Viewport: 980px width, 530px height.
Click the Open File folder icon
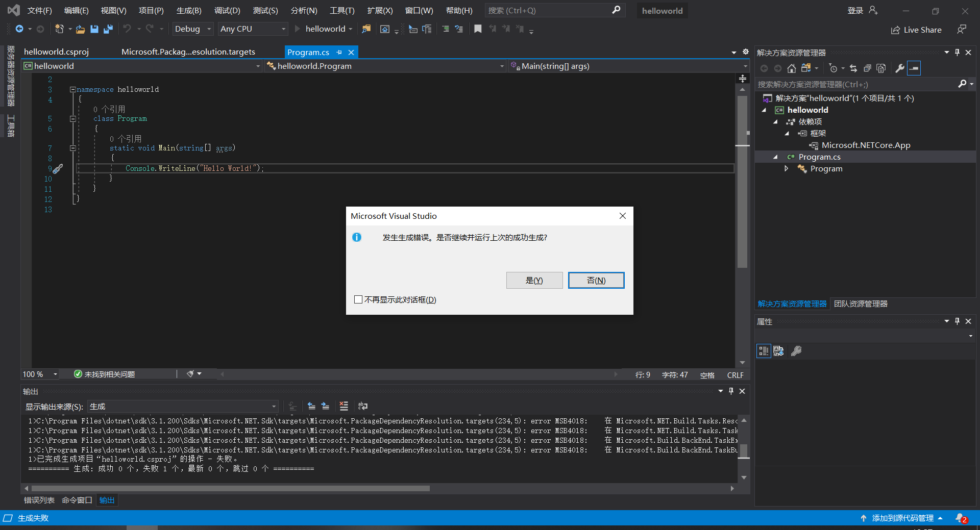click(80, 29)
